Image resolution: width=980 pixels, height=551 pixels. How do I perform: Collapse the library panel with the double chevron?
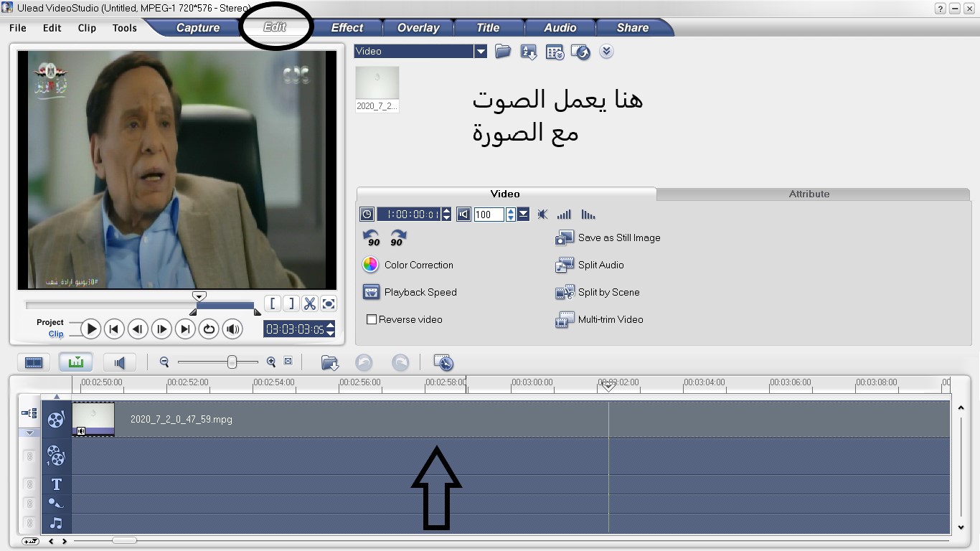[x=606, y=52]
